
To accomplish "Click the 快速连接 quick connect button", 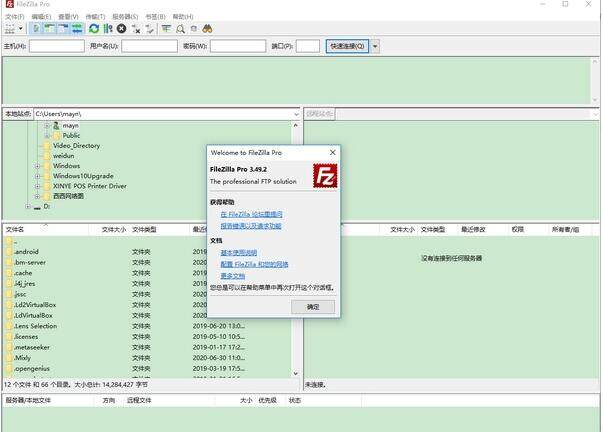I will point(347,47).
